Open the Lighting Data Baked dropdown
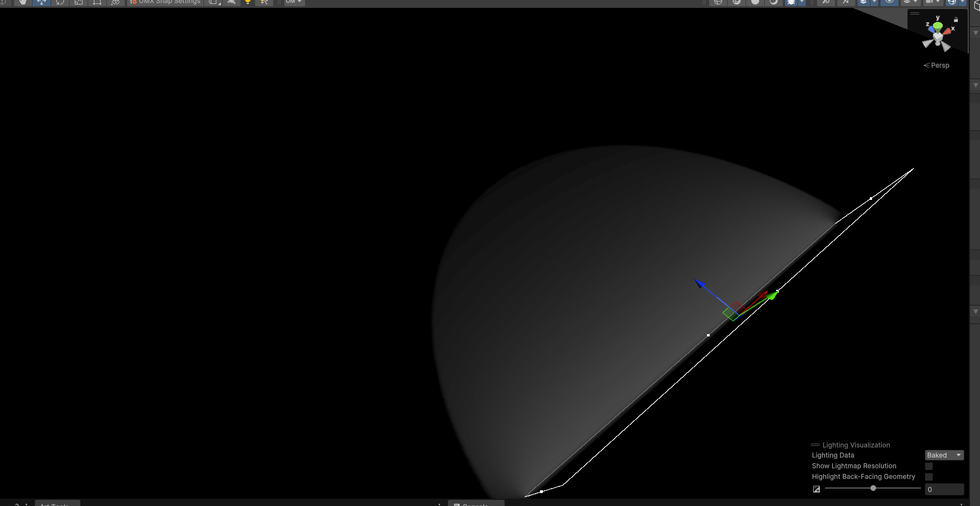 pyautogui.click(x=943, y=455)
